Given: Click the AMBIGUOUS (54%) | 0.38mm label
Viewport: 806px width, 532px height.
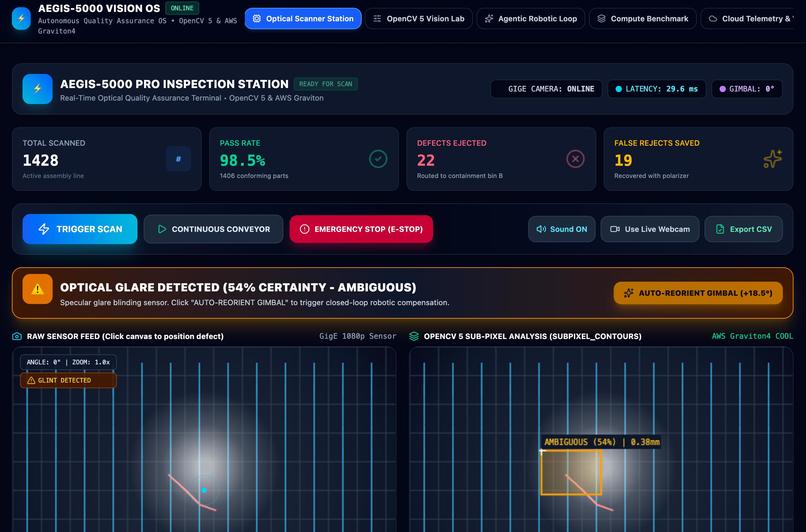Looking at the screenshot, I should click(x=601, y=442).
